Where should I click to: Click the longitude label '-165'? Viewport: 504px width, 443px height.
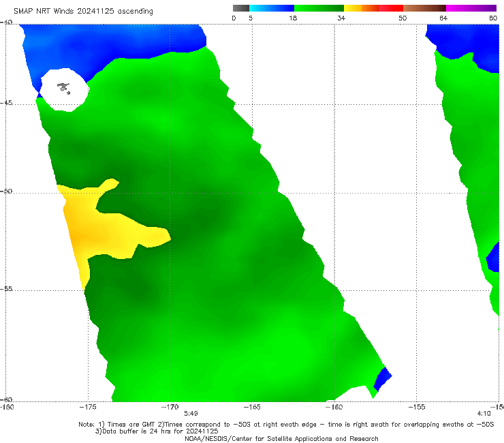click(x=252, y=407)
